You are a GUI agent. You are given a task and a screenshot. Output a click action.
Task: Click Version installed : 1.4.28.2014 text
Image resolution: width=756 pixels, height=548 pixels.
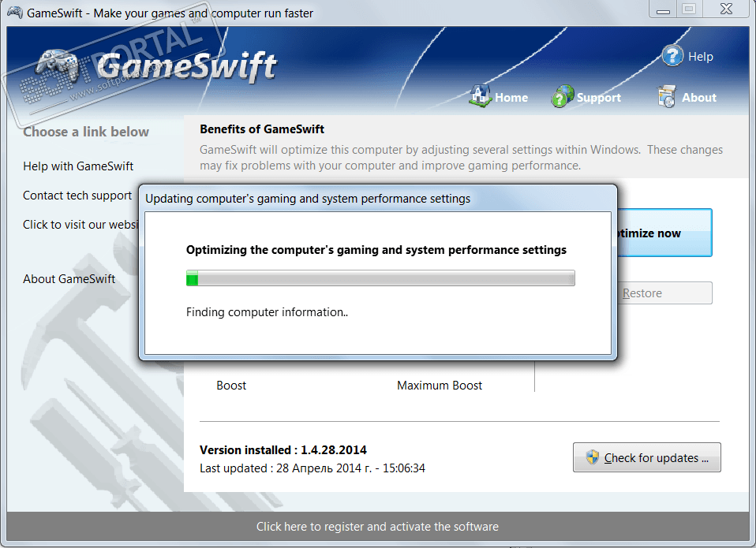tap(283, 449)
